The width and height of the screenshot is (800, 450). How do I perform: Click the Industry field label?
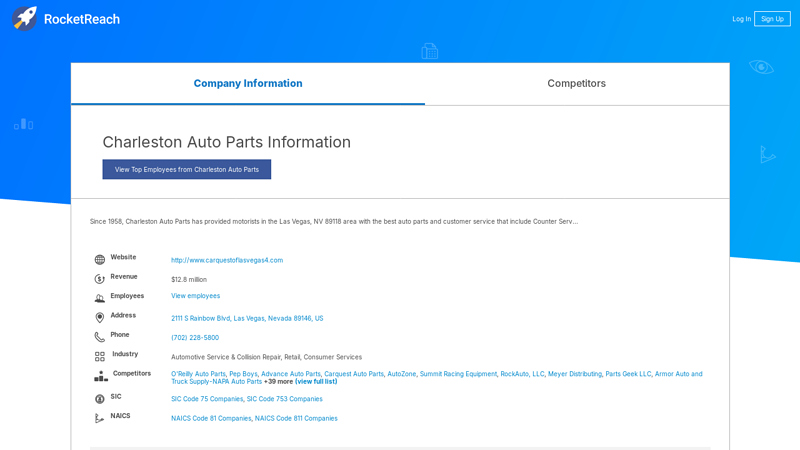click(x=125, y=354)
